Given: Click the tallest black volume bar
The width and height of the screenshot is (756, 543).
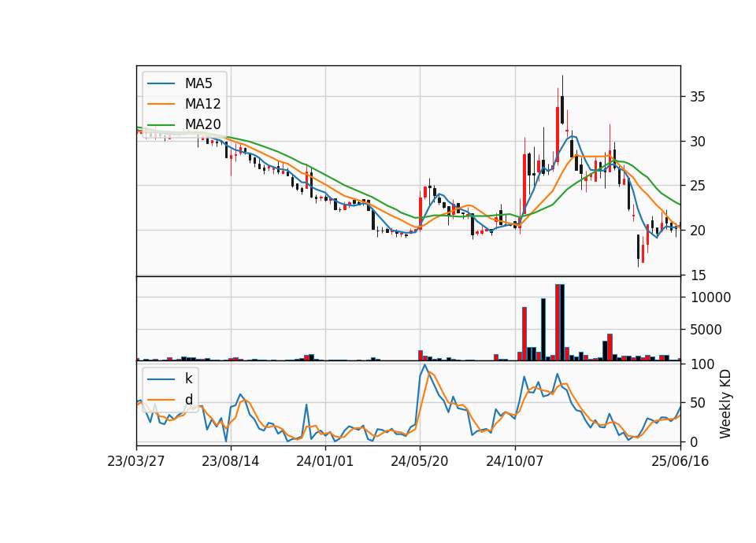Looking at the screenshot, I should click(x=562, y=323).
